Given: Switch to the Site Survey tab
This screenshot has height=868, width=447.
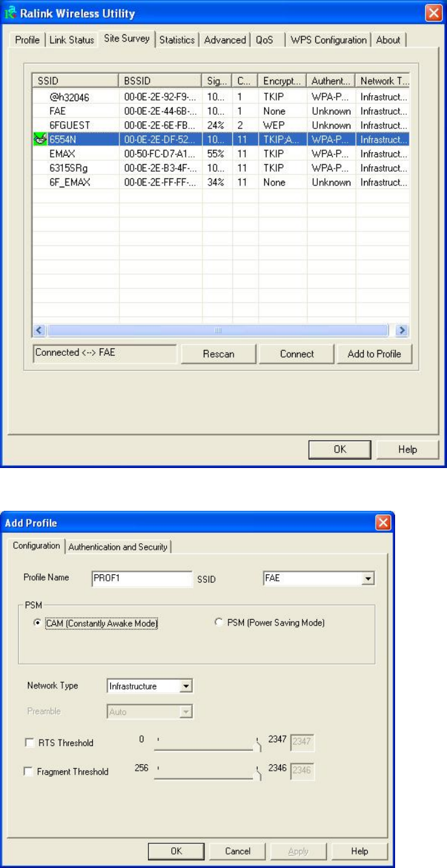Looking at the screenshot, I should coord(127,39).
